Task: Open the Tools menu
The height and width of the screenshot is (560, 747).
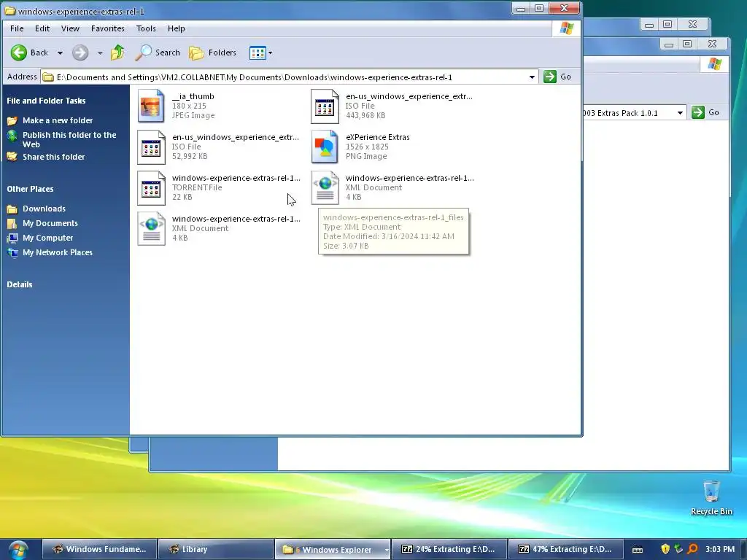Action: coord(146,28)
